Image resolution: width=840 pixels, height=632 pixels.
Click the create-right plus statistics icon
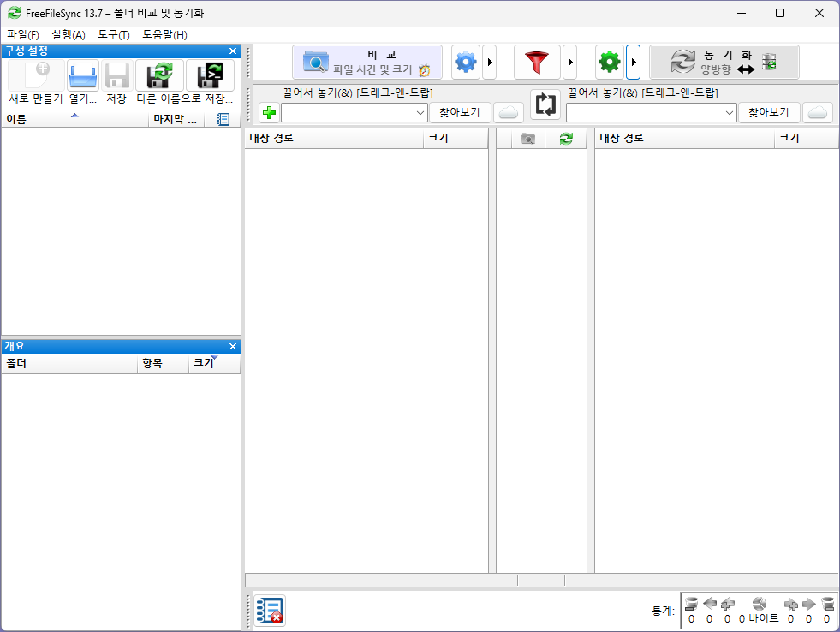(x=790, y=604)
